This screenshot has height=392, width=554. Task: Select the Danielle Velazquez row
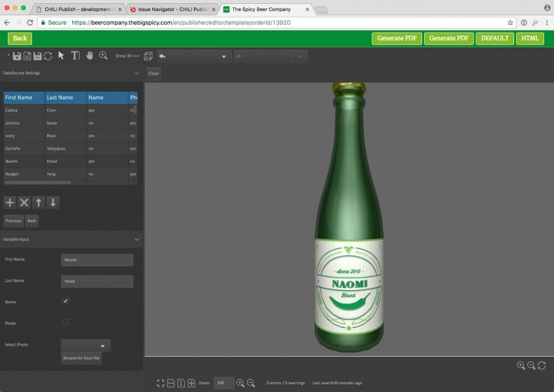pyautogui.click(x=71, y=148)
